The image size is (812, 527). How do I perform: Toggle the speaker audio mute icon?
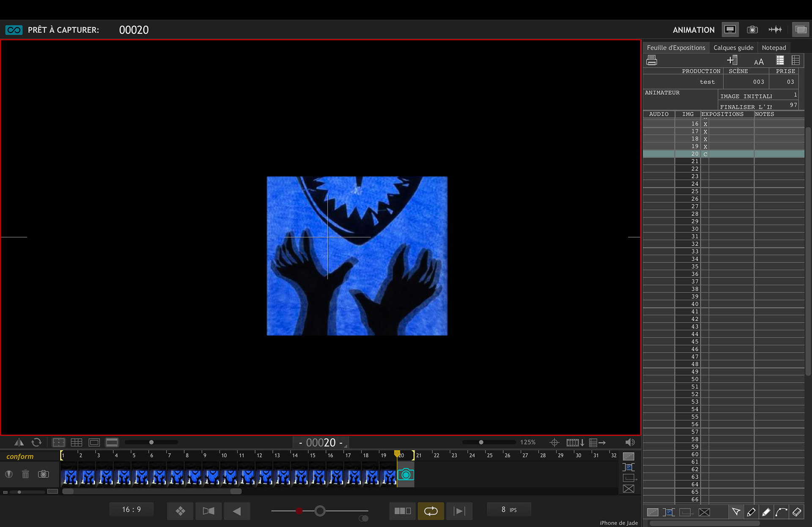point(630,442)
